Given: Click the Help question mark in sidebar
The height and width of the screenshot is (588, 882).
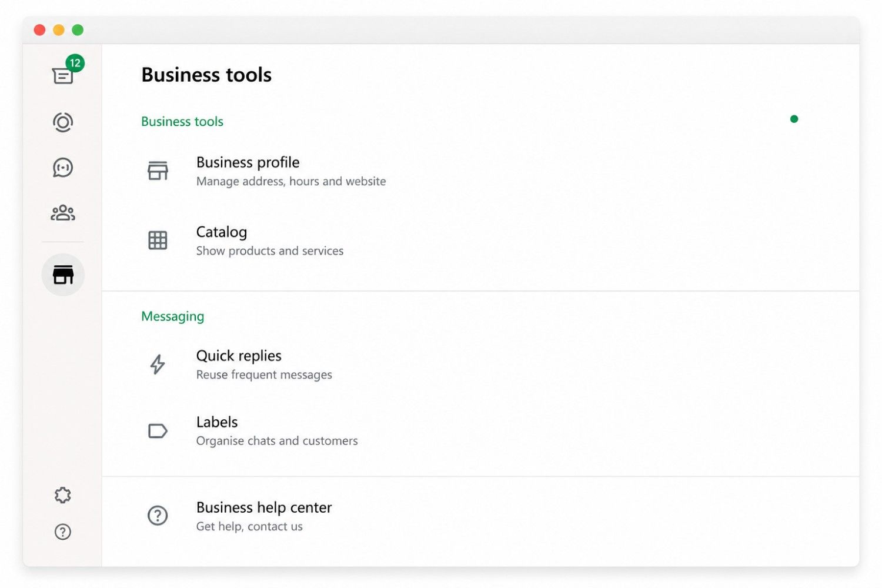Looking at the screenshot, I should point(63,532).
